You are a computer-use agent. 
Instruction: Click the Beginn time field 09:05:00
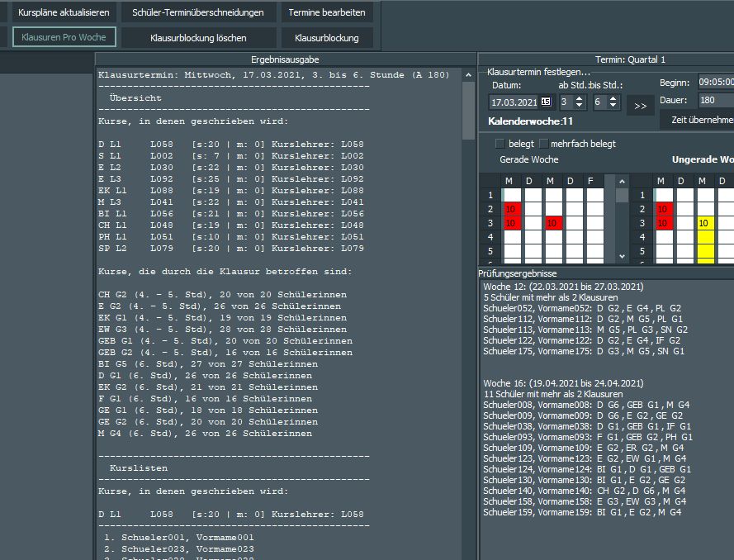[x=716, y=82]
